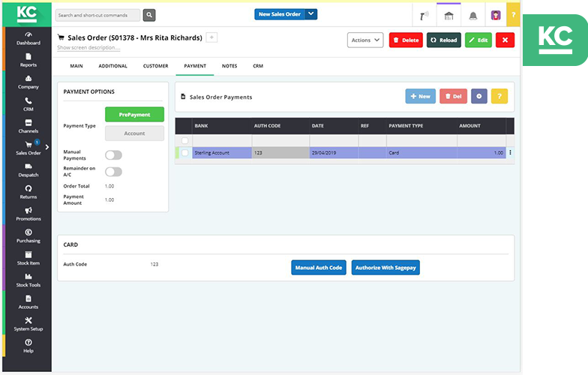Open the warehouse icon in top bar
The width and height of the screenshot is (588, 375).
[448, 15]
